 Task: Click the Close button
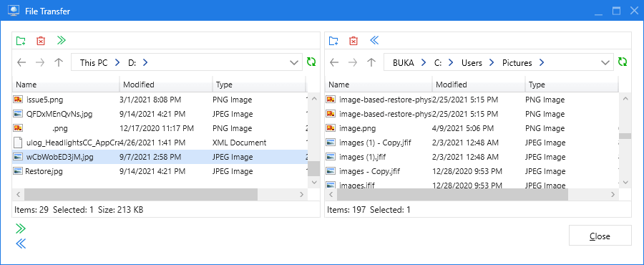point(600,236)
